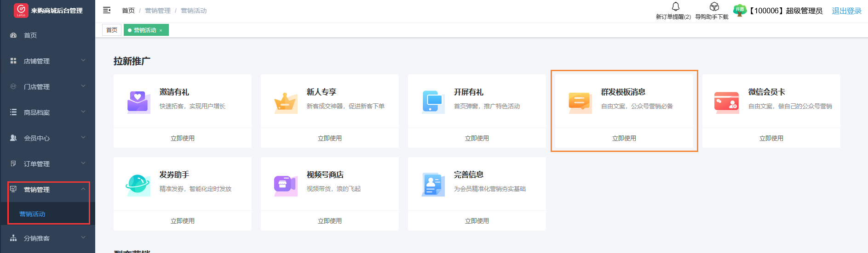Screen dimensions: 868x253
Task: Expand the 店铺管理 sidebar menu
Action: (x=47, y=61)
